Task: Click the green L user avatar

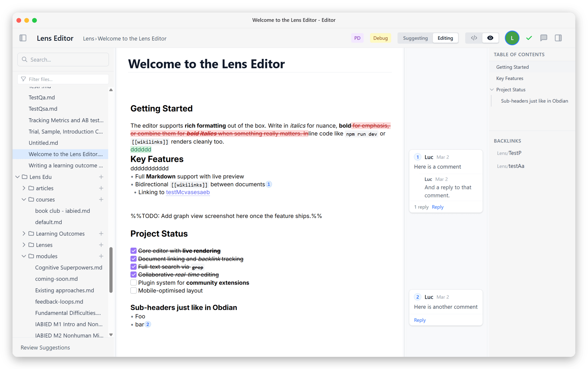Action: (512, 38)
